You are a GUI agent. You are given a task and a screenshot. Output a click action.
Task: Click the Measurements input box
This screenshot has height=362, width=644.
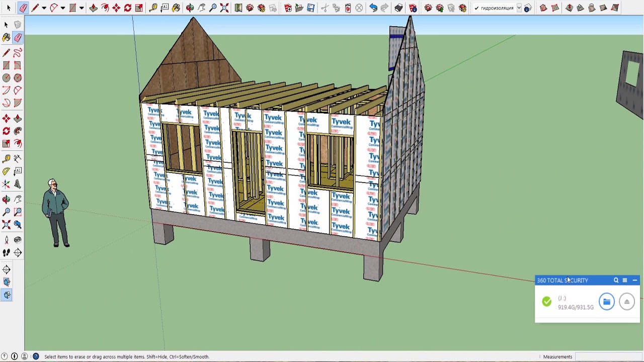(608, 356)
